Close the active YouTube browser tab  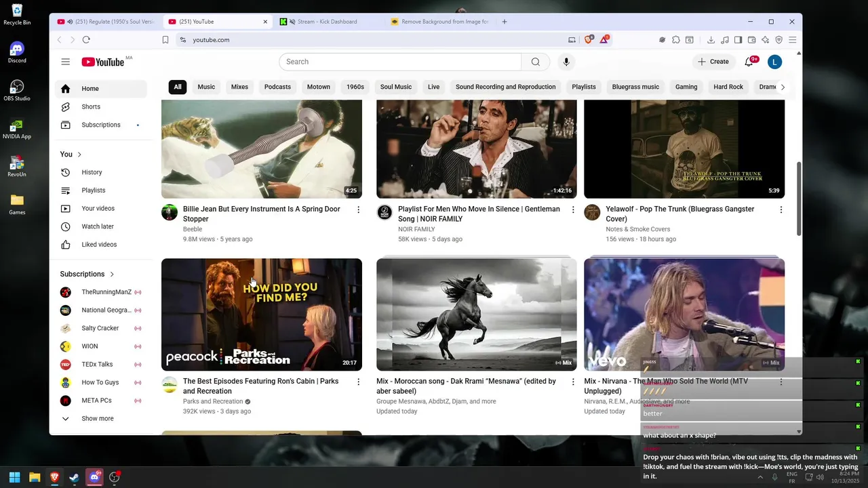pos(265,22)
